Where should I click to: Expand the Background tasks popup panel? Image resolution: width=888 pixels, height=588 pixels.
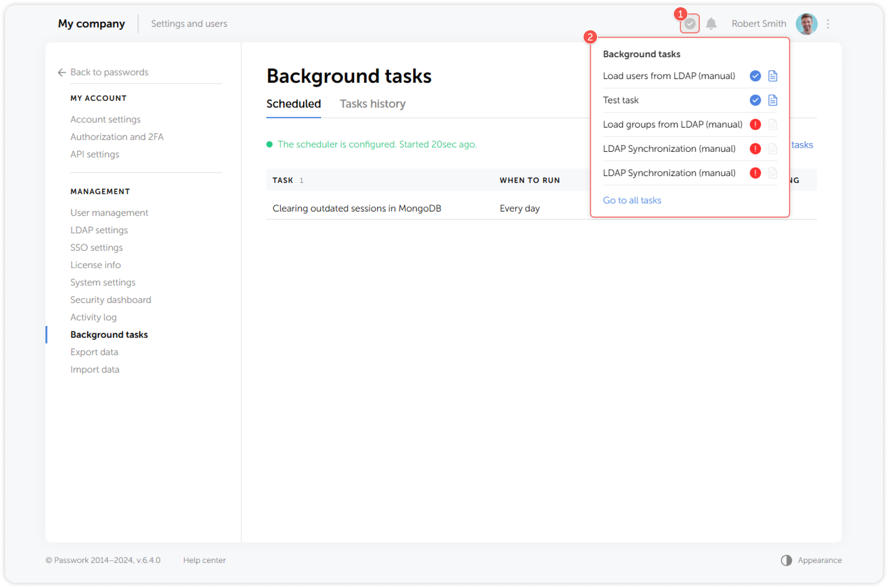642,53
